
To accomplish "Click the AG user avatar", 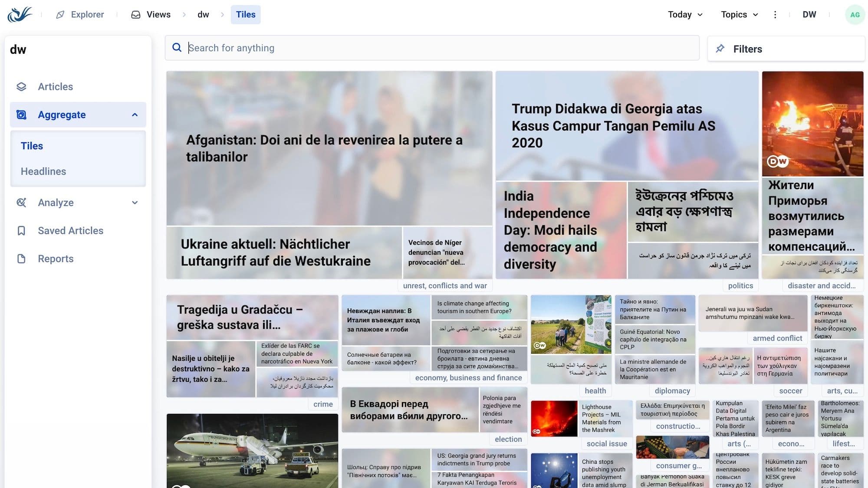I will click(x=855, y=15).
